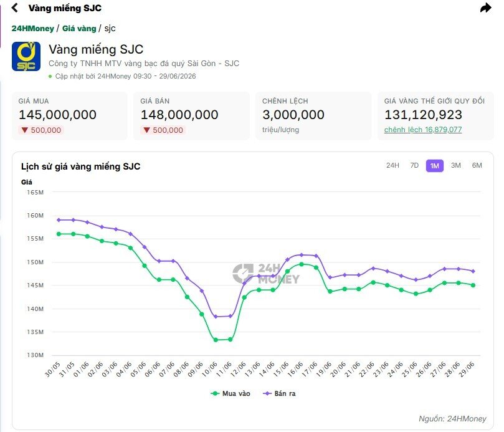Select the 1M time range tab

click(435, 166)
